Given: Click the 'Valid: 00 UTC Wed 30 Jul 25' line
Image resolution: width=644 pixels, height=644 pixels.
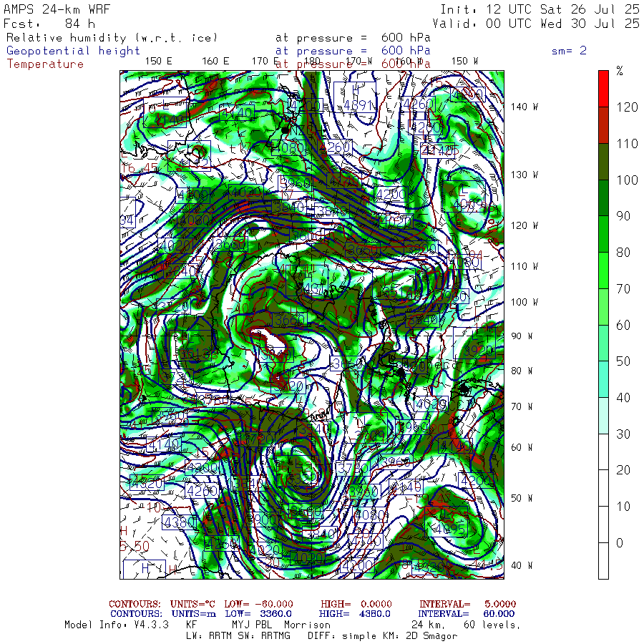Looking at the screenshot, I should coord(535,24).
